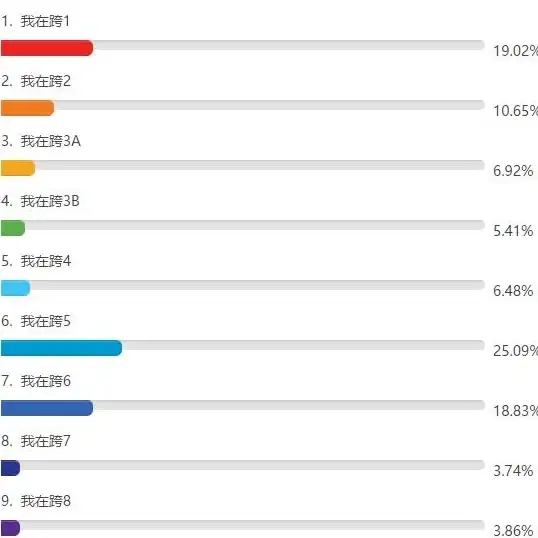Select the option label 我在跨2

point(46,81)
